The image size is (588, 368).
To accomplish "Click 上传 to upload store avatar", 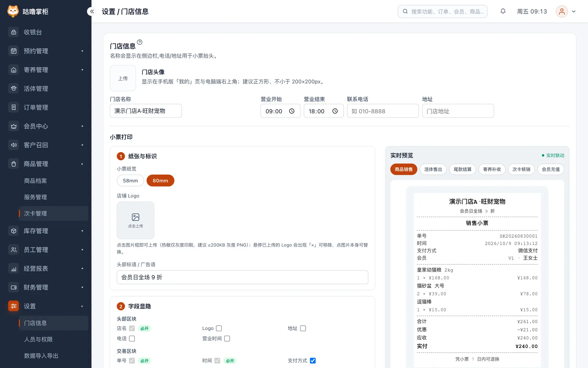I will tap(123, 78).
